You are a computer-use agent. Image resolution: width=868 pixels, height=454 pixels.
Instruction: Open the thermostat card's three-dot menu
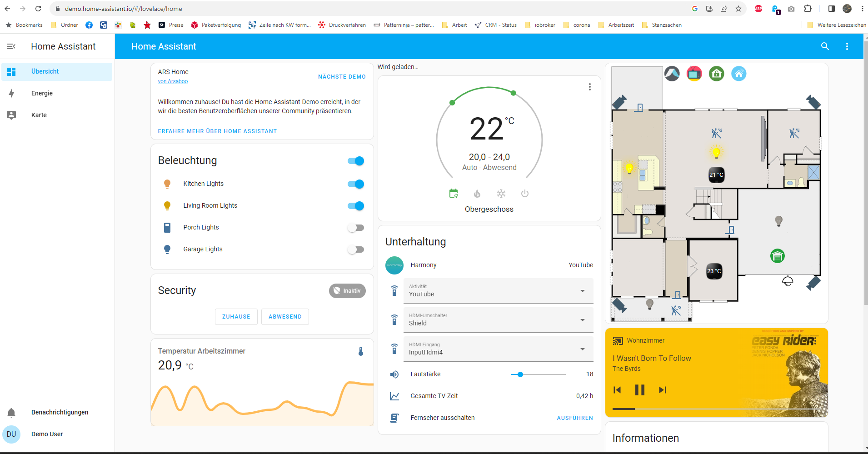(x=589, y=87)
